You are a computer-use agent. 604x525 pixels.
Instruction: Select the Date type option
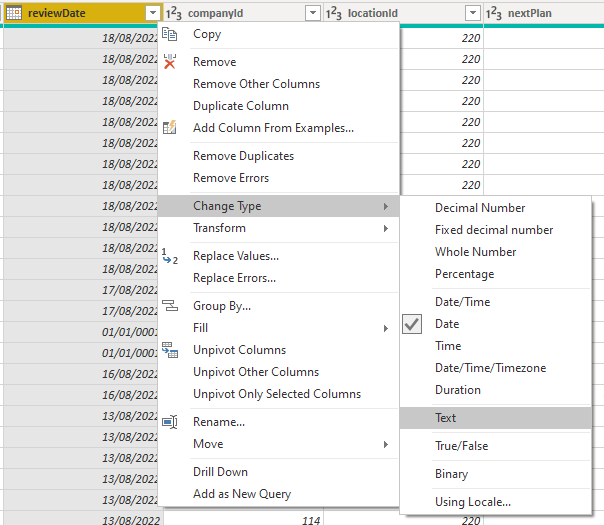(x=495, y=324)
